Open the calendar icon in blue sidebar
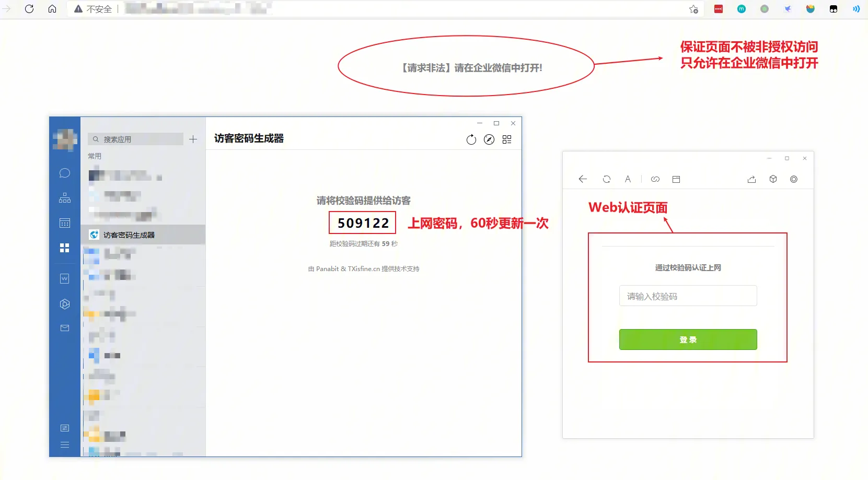 65,223
